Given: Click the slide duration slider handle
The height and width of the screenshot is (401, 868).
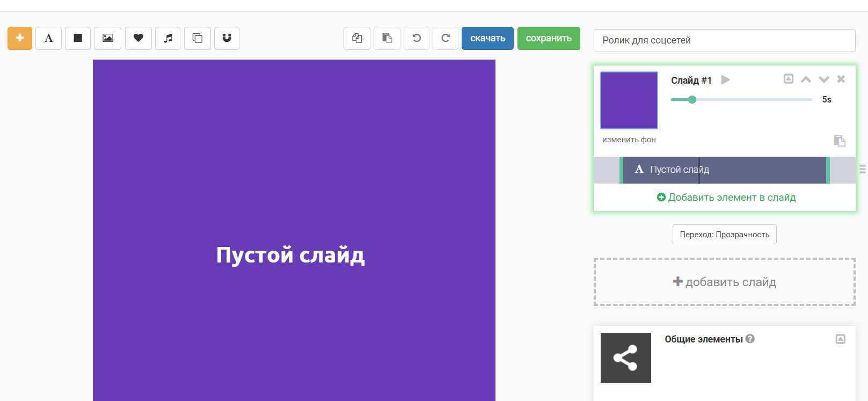Looking at the screenshot, I should pyautogui.click(x=692, y=99).
